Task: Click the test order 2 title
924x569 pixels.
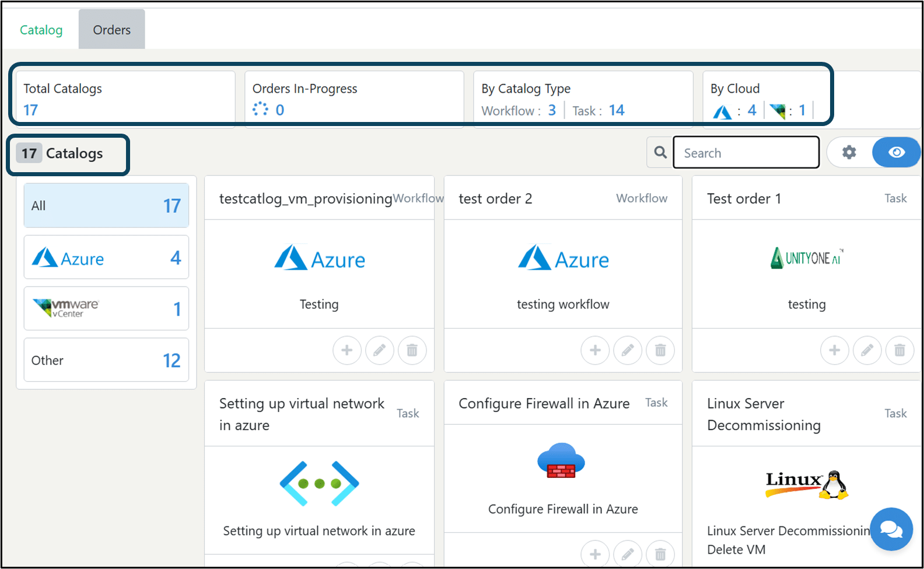Action: pos(495,198)
